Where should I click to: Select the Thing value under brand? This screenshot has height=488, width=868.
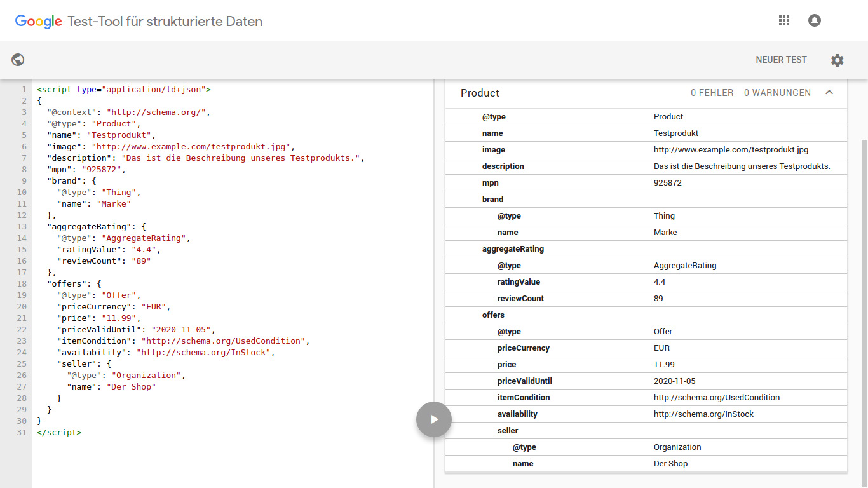(665, 216)
